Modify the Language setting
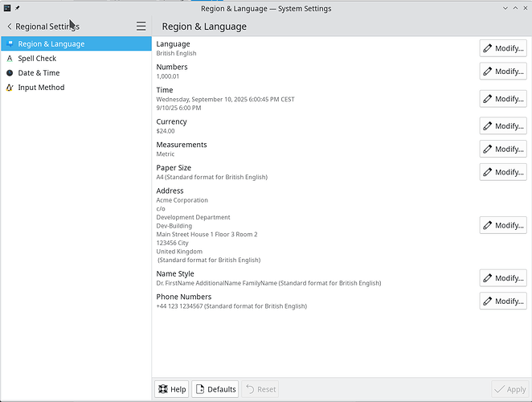 click(503, 48)
